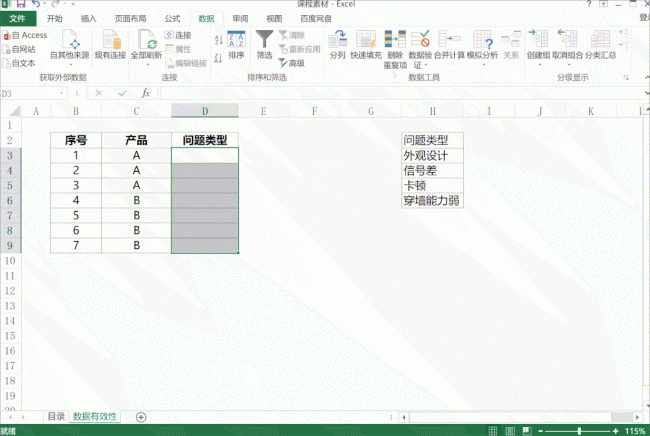Viewport: 650px width, 436px height.
Task: Open 高级 advanced filter
Action: pos(292,63)
